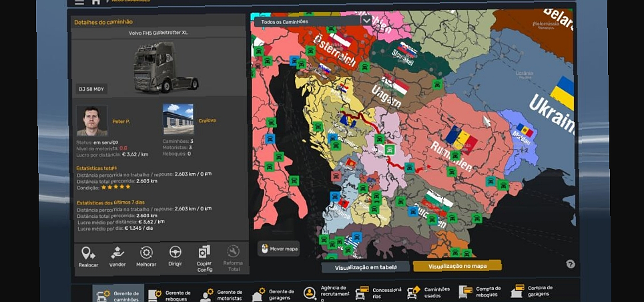Click the Mover mapa mouse icon

[x=265, y=249]
